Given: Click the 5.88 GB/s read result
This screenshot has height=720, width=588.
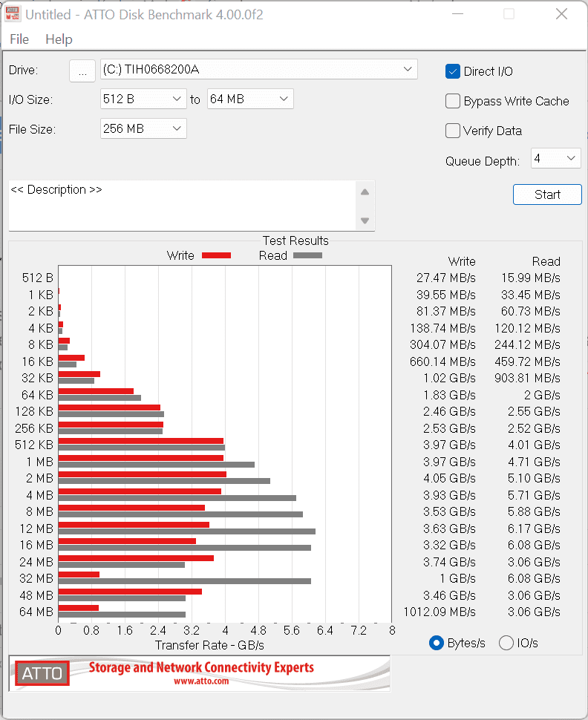Looking at the screenshot, I should point(534,511).
